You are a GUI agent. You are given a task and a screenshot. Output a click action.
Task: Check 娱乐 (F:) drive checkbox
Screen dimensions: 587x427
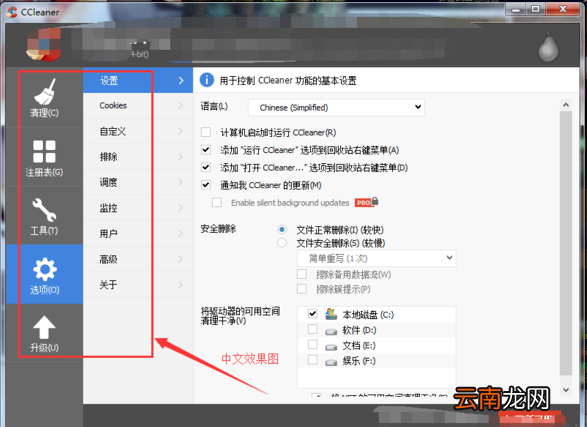(313, 360)
